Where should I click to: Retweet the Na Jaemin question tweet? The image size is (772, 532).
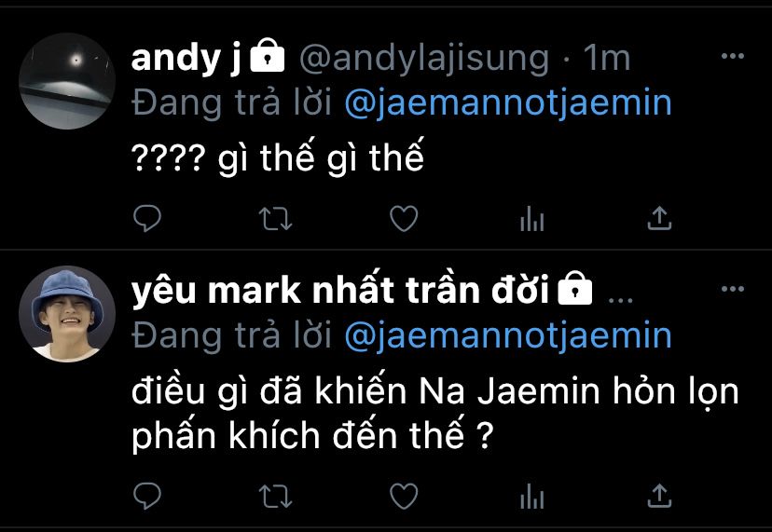275,496
